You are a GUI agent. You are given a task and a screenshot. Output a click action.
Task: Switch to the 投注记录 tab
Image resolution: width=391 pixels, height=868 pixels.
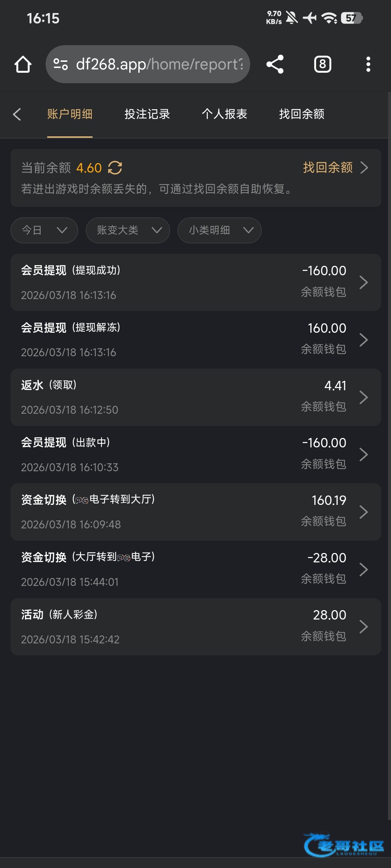[x=147, y=114]
